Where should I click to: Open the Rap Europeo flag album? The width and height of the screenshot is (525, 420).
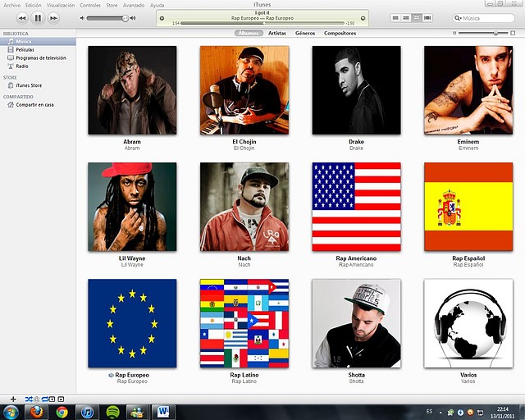coord(132,323)
